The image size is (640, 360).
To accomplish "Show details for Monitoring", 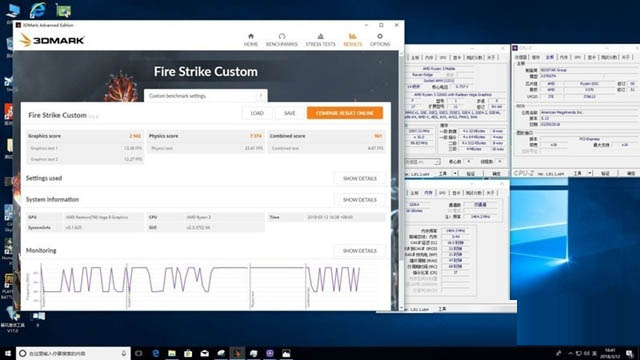I will click(360, 251).
